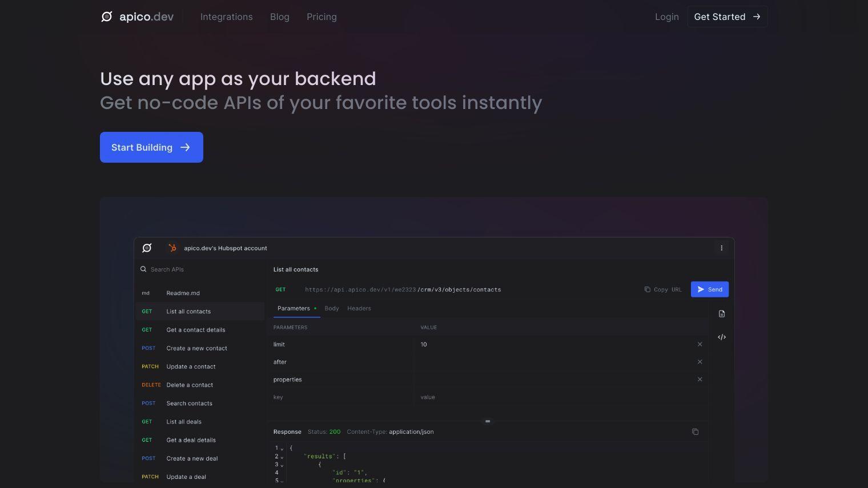Click the properties parameter value field
Viewport: 868px width, 488px height.
click(554, 380)
